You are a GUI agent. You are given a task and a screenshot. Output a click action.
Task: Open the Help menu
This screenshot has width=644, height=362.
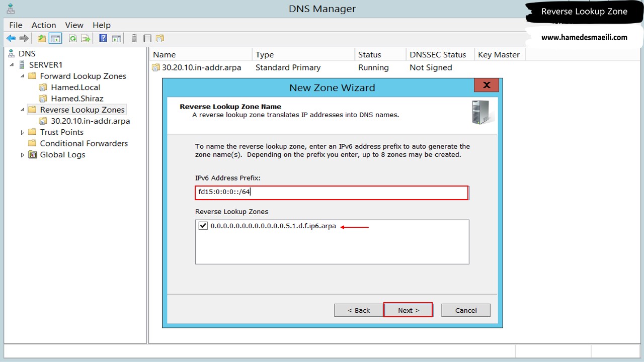click(x=102, y=25)
